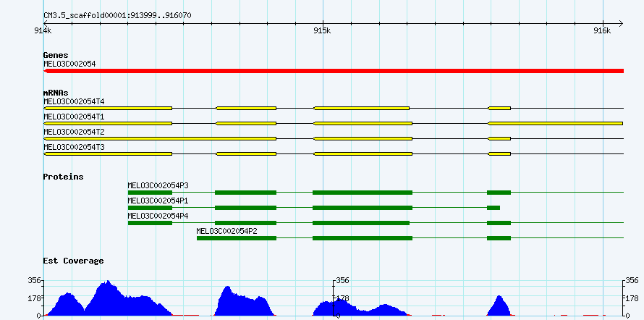Click the MEL03C002054P1 protein label
Image resolution: width=644 pixels, height=320 pixels.
pos(158,201)
